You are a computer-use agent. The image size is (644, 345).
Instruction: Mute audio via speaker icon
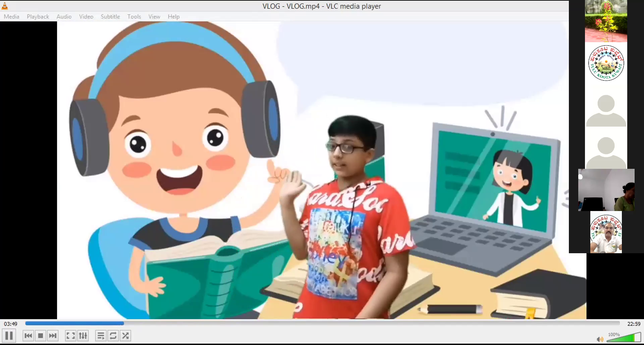click(x=600, y=339)
